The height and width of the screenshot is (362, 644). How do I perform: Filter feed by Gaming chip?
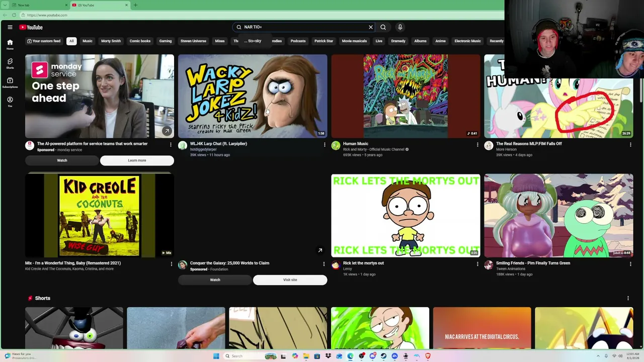coord(166,41)
